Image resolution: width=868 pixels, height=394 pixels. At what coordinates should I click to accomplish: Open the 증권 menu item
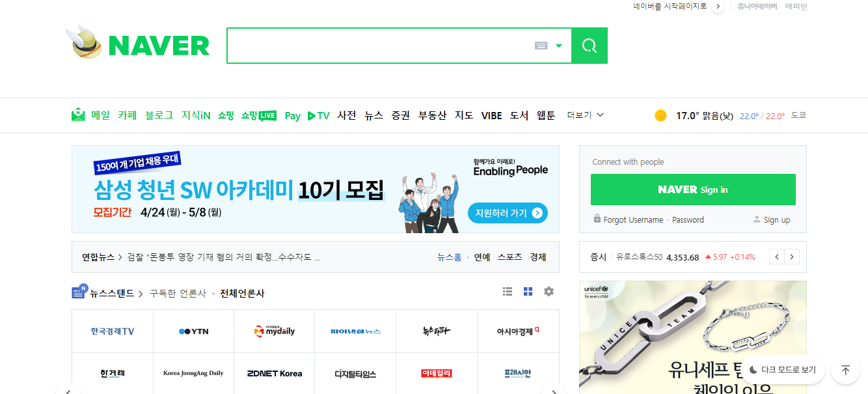[400, 115]
